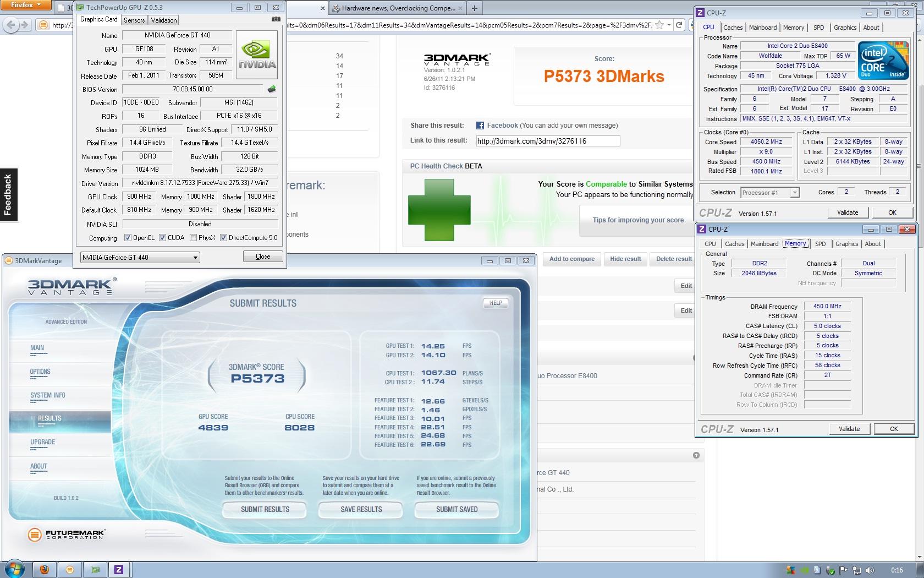Toggle the OpenCL checkbox

pos(128,238)
